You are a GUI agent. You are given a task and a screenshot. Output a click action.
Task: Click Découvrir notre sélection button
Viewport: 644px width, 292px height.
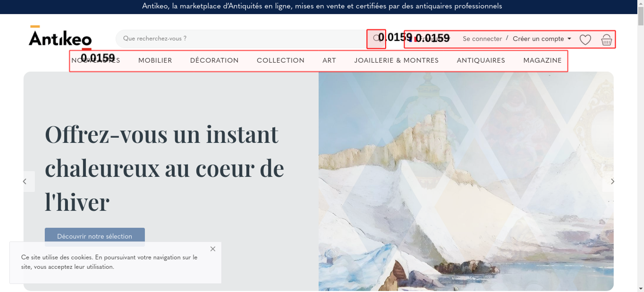(95, 236)
